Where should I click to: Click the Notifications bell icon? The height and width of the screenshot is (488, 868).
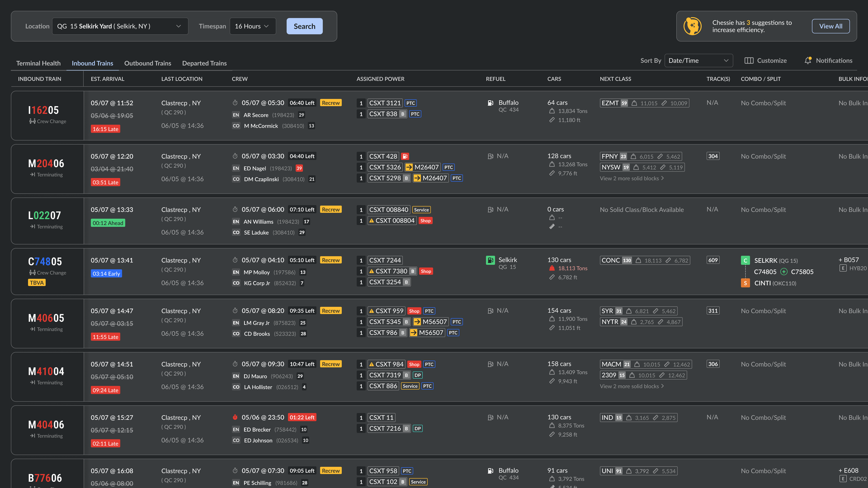[808, 60]
